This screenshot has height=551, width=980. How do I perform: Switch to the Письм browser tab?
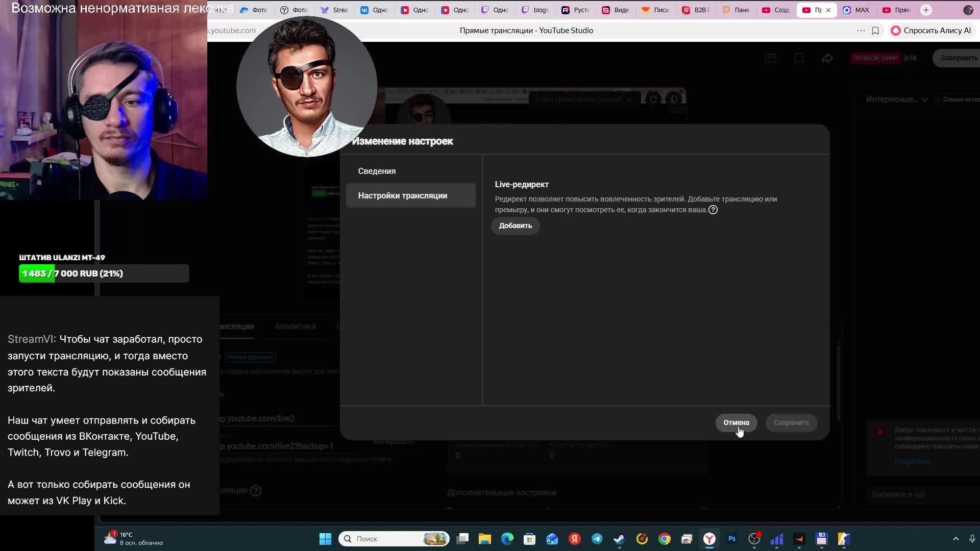click(x=656, y=10)
